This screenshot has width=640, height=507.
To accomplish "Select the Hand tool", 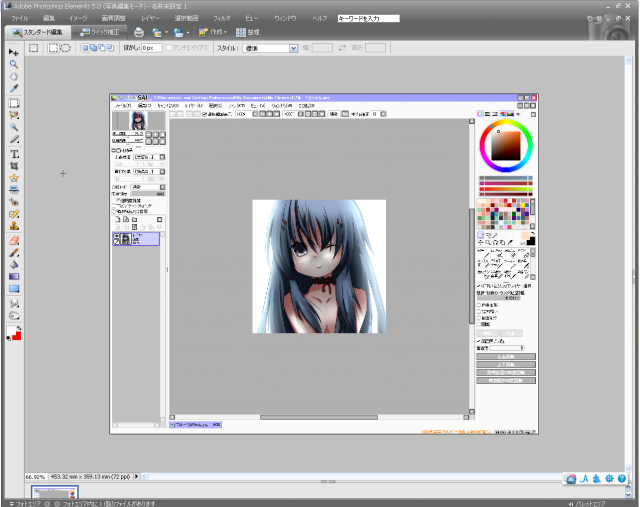I will [x=13, y=76].
